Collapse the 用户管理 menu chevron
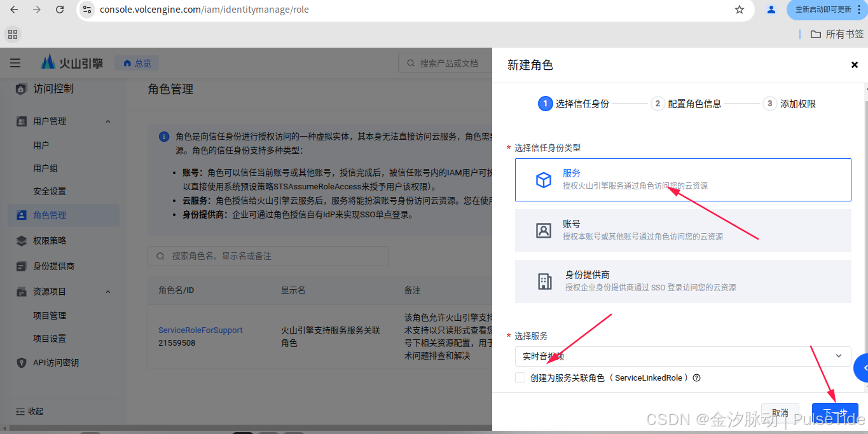 click(107, 121)
